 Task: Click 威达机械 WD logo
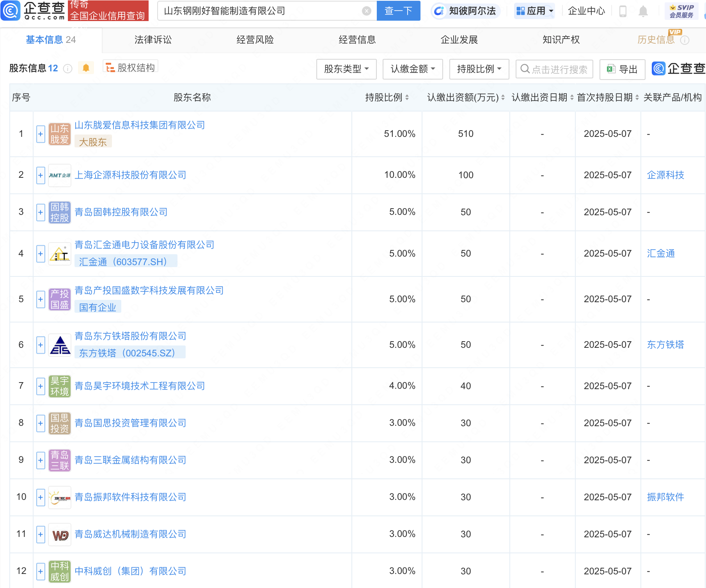point(60,535)
